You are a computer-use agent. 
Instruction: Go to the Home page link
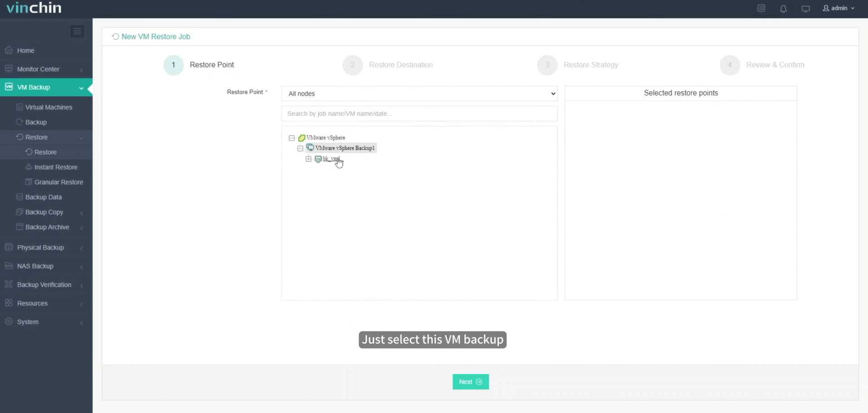tap(25, 50)
